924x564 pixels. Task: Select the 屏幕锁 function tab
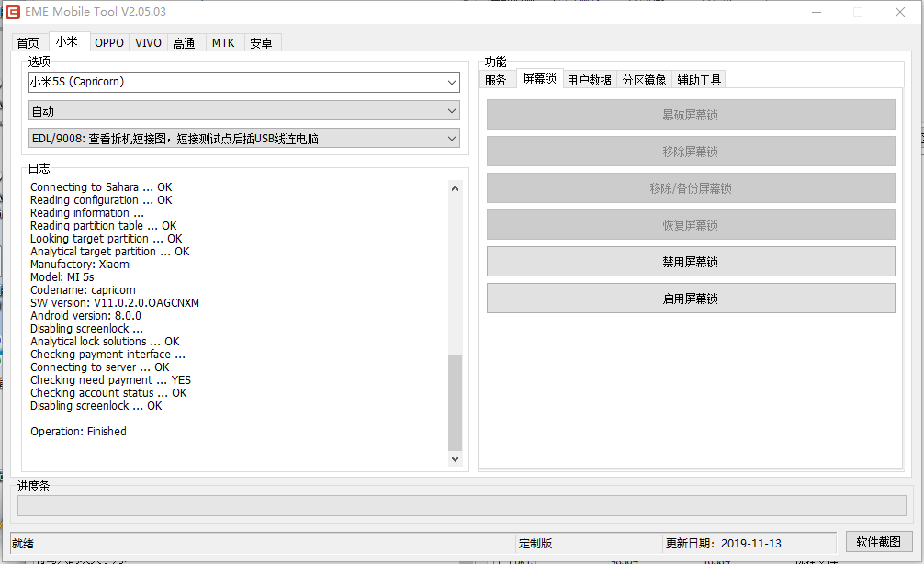pyautogui.click(x=540, y=78)
